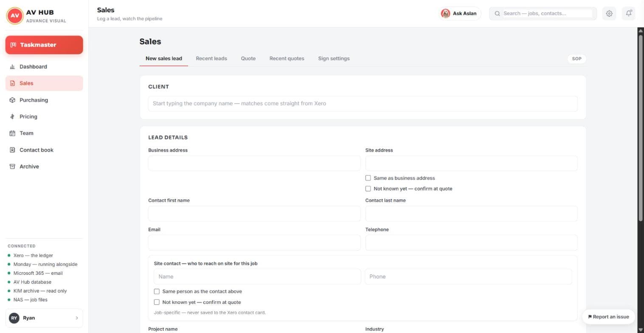Expand the Ryan user menu chevron
The image size is (644, 333).
pyautogui.click(x=77, y=318)
